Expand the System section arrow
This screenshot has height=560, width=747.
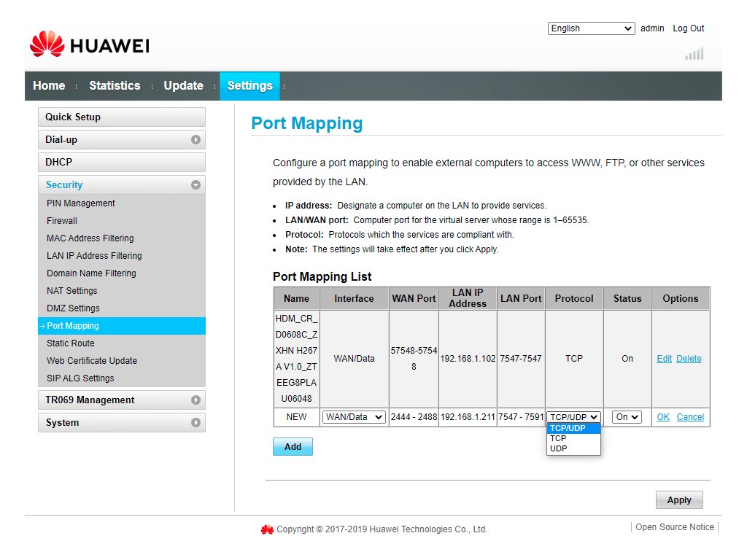coord(196,423)
